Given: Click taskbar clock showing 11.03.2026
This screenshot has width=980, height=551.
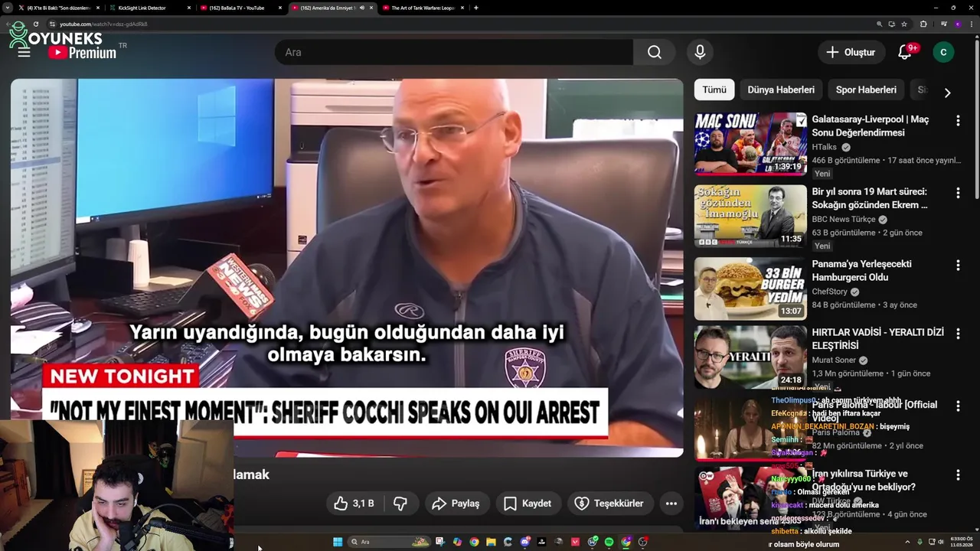Looking at the screenshot, I should pos(961,542).
